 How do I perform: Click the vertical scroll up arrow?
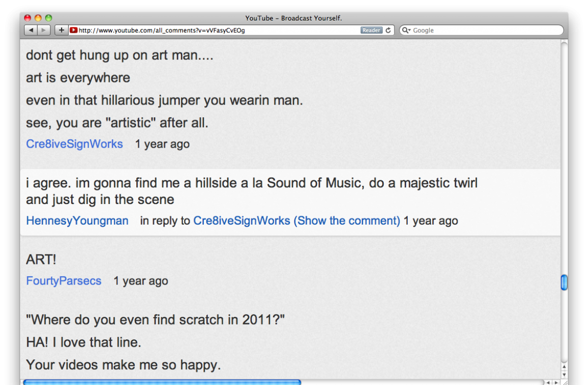(564, 366)
